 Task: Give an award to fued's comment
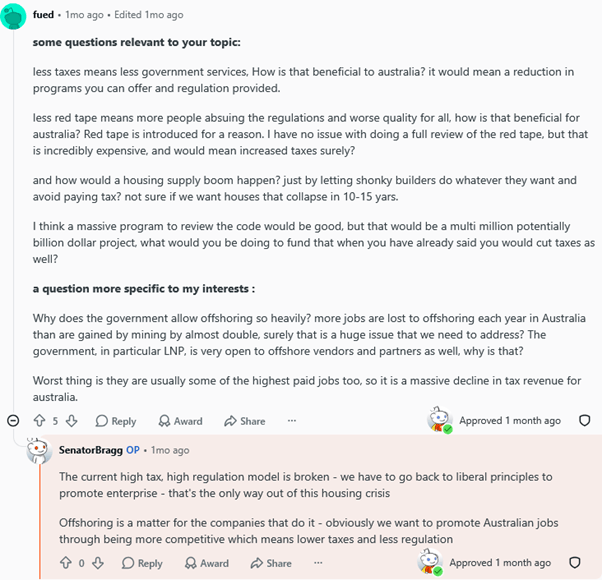pyautogui.click(x=180, y=421)
